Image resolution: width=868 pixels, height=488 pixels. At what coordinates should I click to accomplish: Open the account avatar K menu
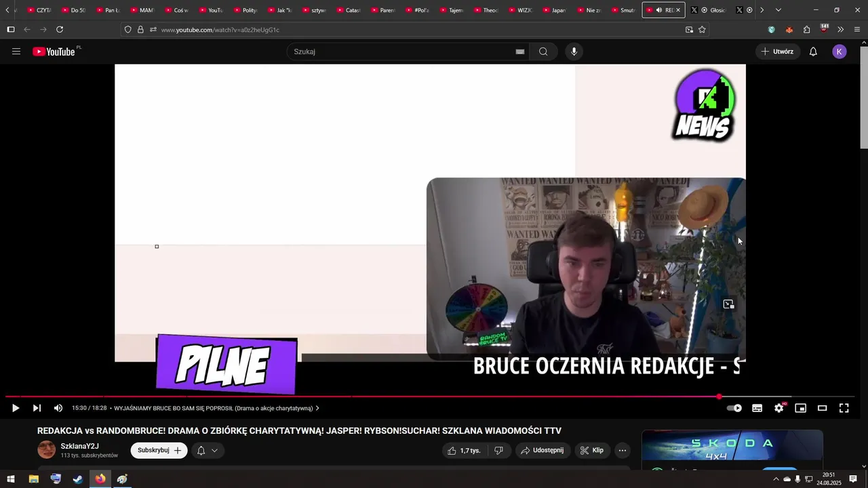[x=840, y=52]
